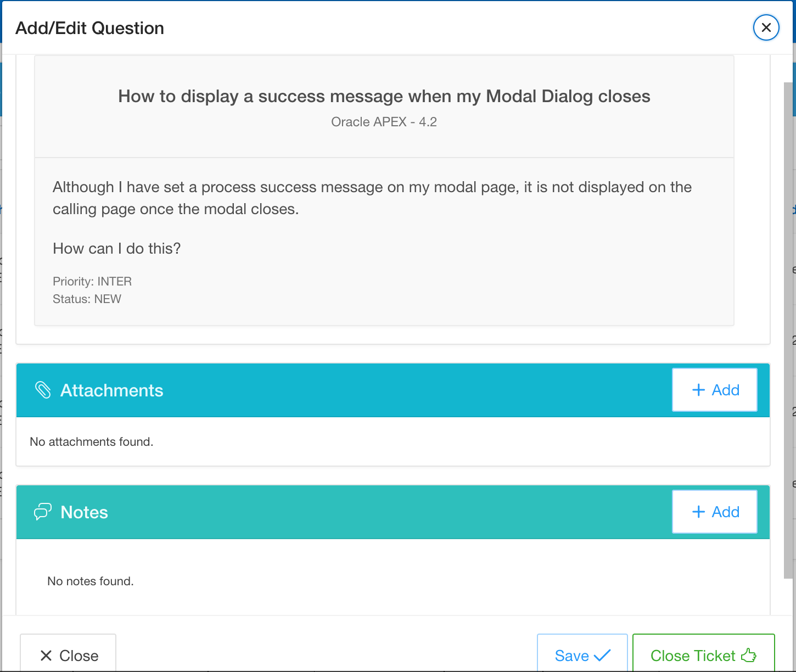Image resolution: width=796 pixels, height=672 pixels.
Task: Click the dialog's vertical scrollbar
Action: (x=789, y=329)
